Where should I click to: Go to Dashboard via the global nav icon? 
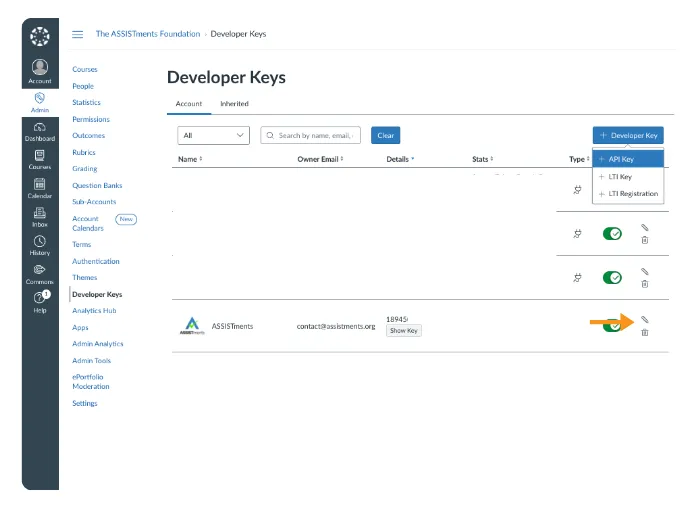coord(40,127)
